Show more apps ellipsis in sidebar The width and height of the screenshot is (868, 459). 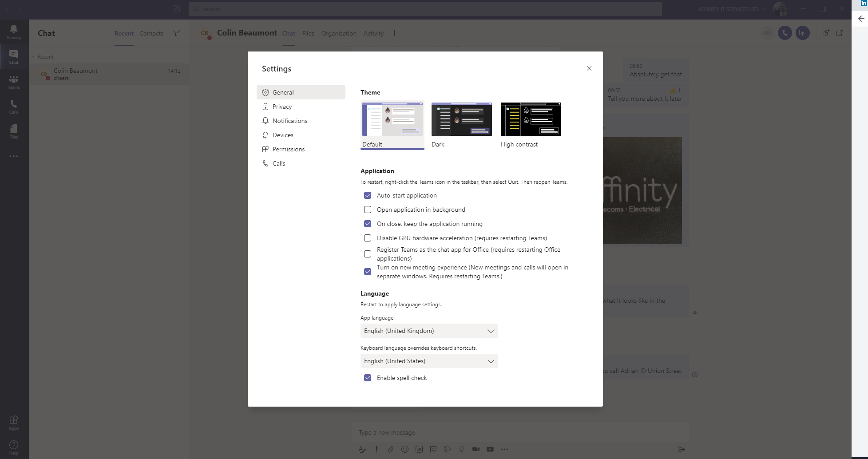click(x=14, y=156)
